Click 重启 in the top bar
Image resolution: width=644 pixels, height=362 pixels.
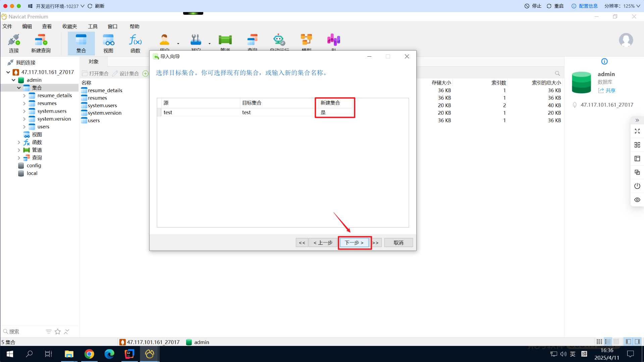(x=555, y=6)
